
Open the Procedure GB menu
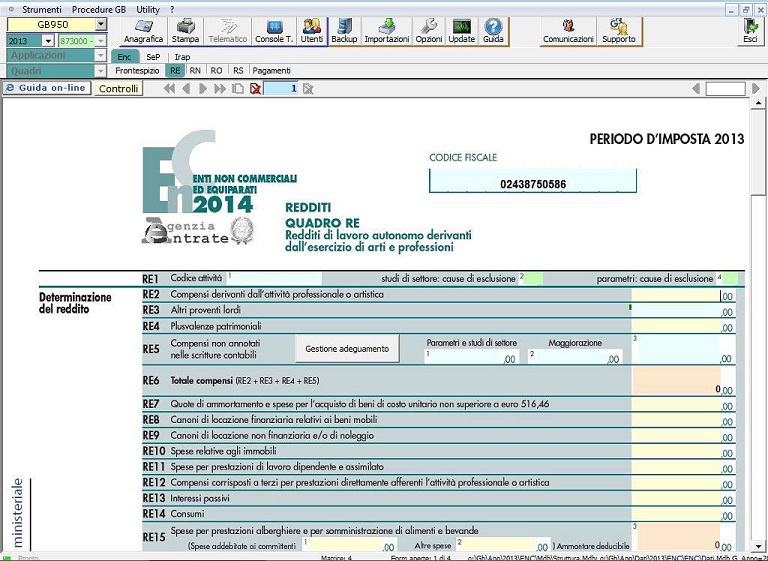[98, 9]
